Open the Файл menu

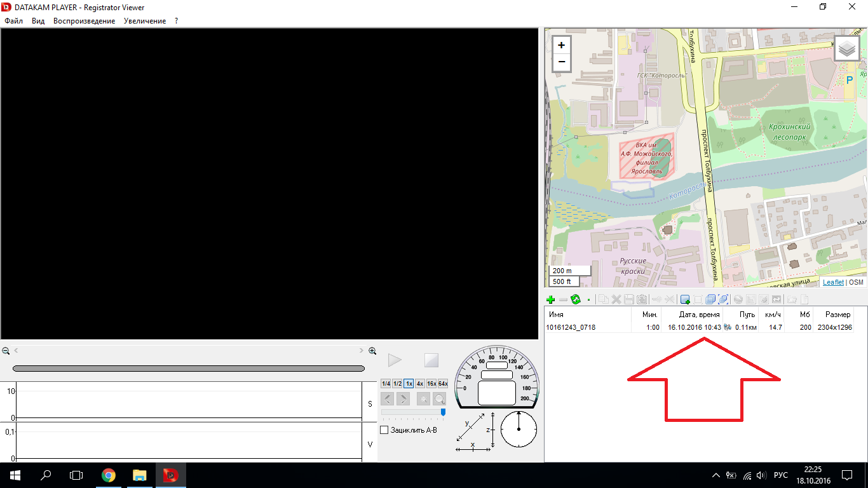coord(13,21)
